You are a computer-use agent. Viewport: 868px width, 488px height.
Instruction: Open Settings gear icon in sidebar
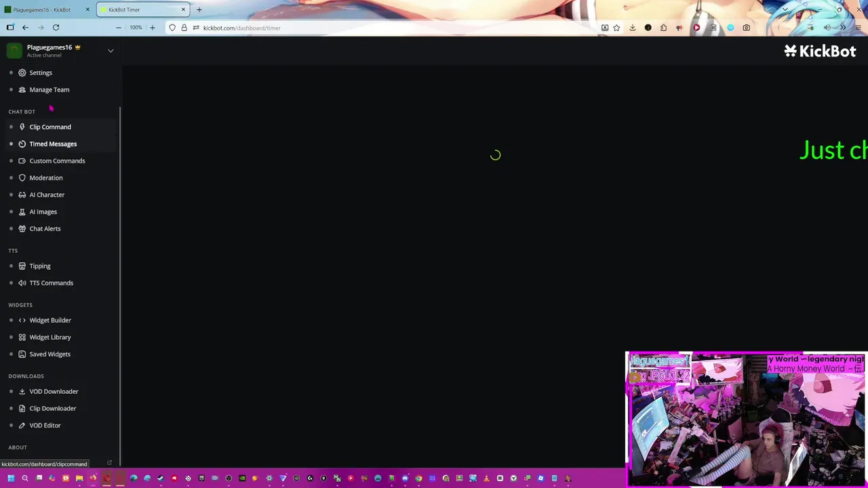point(22,73)
